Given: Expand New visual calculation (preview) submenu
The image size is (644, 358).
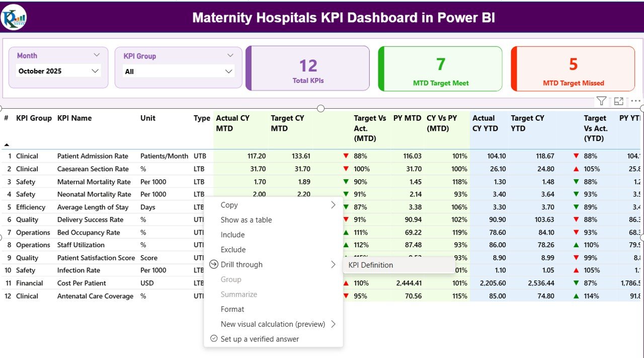Looking at the screenshot, I should (333, 324).
